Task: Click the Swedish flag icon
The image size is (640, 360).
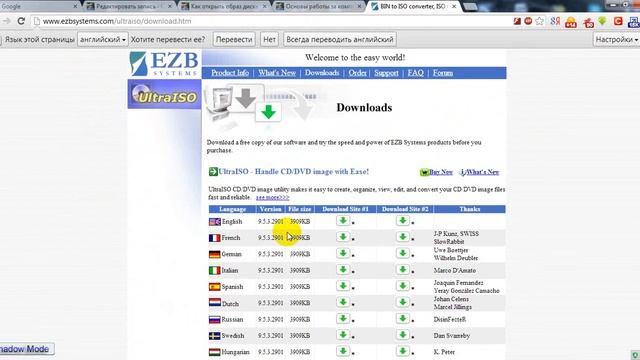Action: point(215,336)
